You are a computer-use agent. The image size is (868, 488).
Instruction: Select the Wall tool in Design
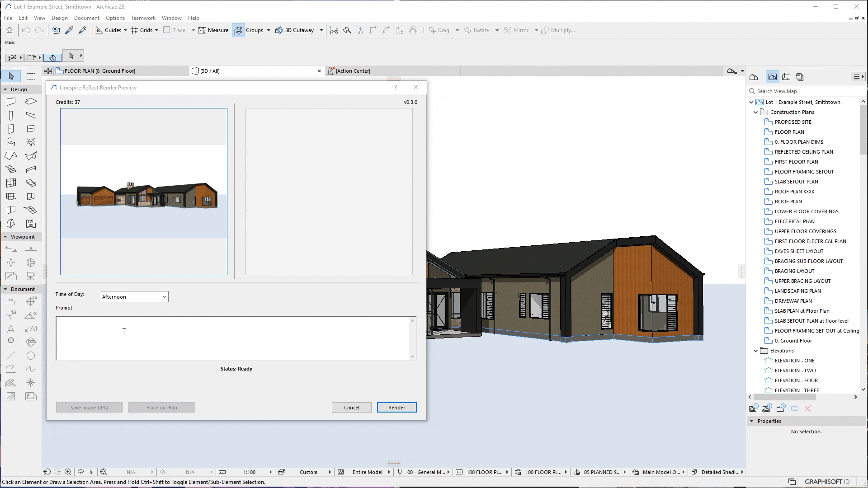pos(11,102)
